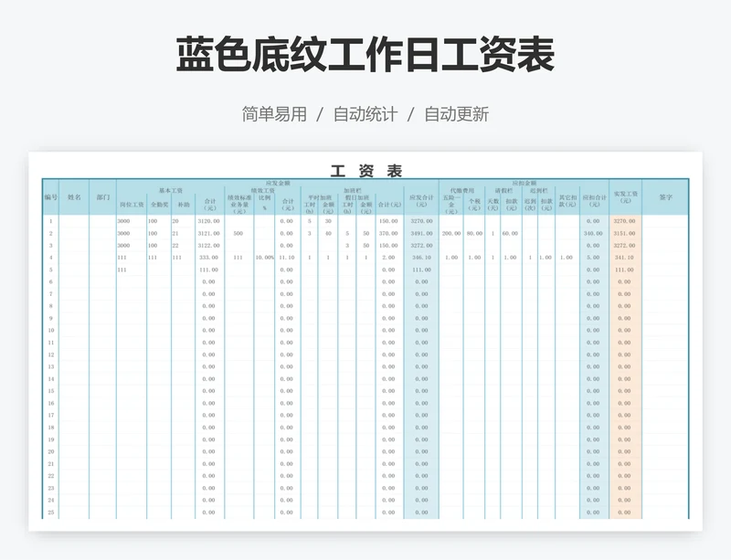This screenshot has width=731, height=560.
Task: Click net pay "3270.00" in row 1
Action: pyautogui.click(x=624, y=221)
